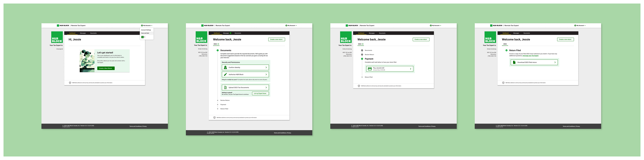Open My Account dropdown on Return Filed screen

(x=580, y=26)
